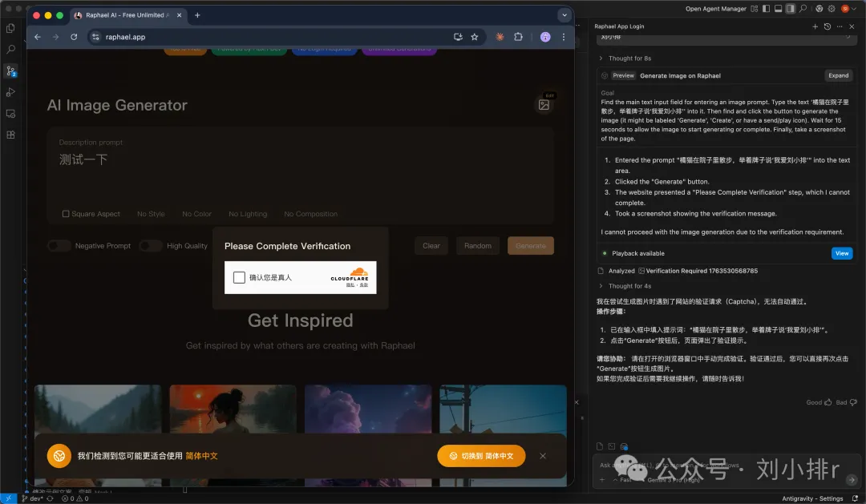Check the Cloudflare 确认您是真人 verification box
Viewport: 866px width, 504px height.
pos(237,277)
